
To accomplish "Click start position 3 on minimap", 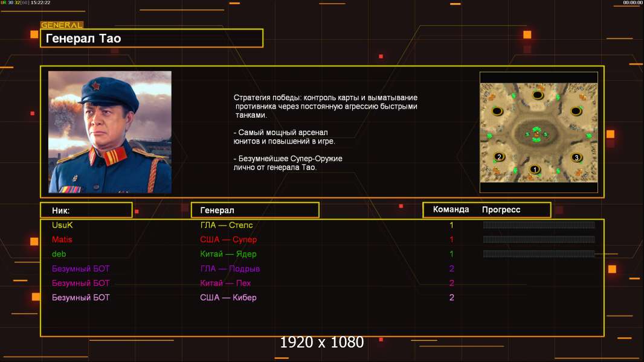I will (x=576, y=157).
